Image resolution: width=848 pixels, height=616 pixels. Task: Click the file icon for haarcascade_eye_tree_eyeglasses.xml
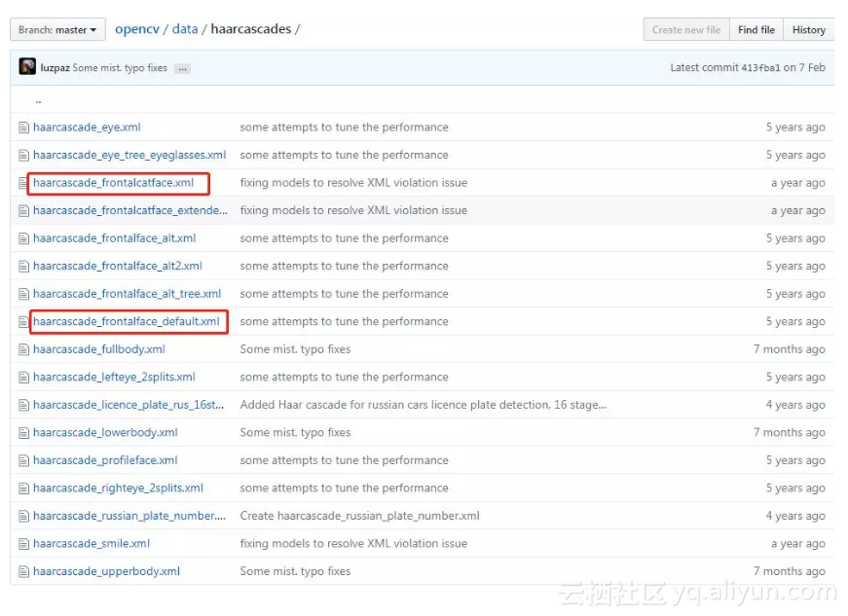coord(23,156)
